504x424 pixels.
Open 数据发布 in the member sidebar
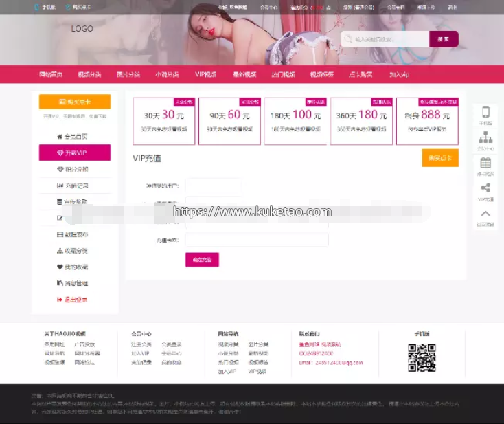pos(75,234)
